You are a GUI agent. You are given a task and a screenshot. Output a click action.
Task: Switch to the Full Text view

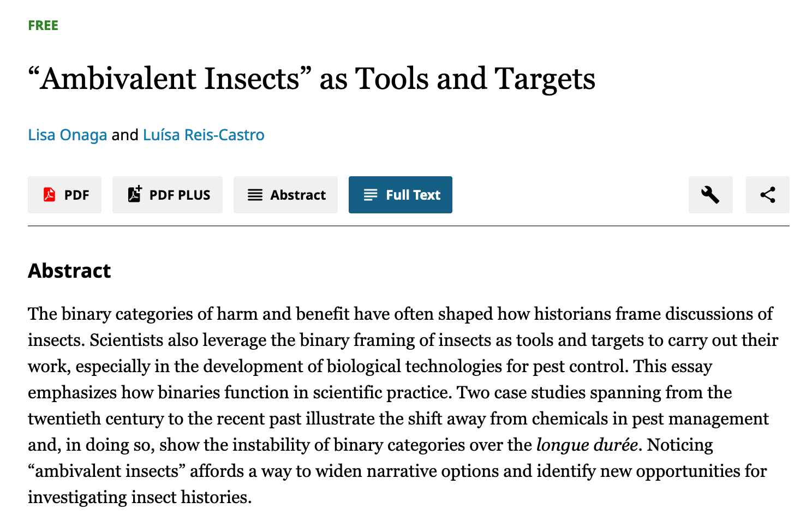(x=400, y=195)
